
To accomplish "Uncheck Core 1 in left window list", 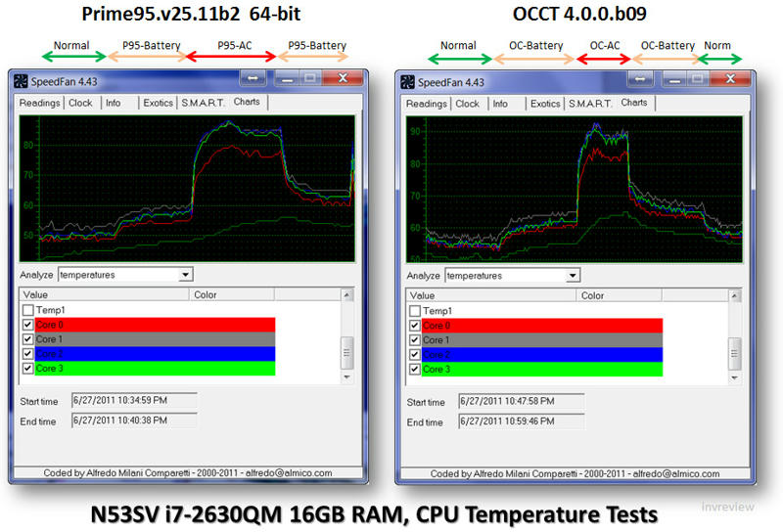I will (x=28, y=339).
